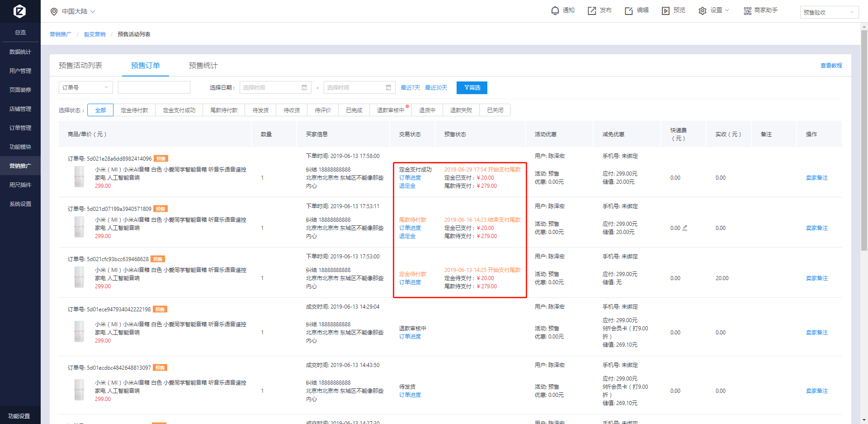Expand the 中国大陆 region dropdown
868x424 pixels.
(93, 11)
